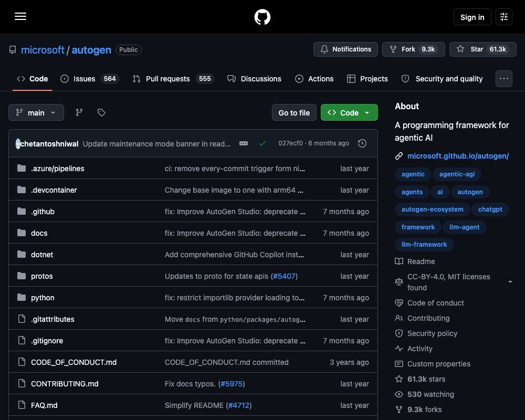Switch to the Issues tab
This screenshot has width=525, height=420.
tap(89, 79)
